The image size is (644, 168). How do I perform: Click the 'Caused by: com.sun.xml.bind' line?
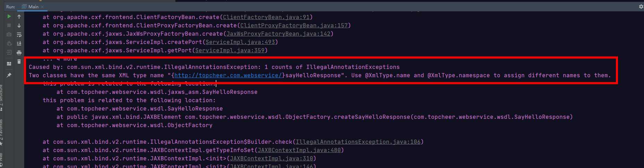coord(214,67)
